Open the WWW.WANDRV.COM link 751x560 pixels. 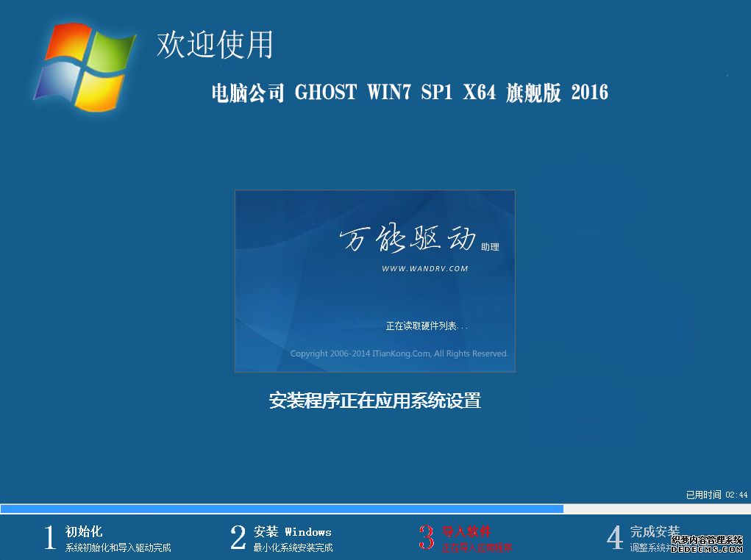coord(425,268)
